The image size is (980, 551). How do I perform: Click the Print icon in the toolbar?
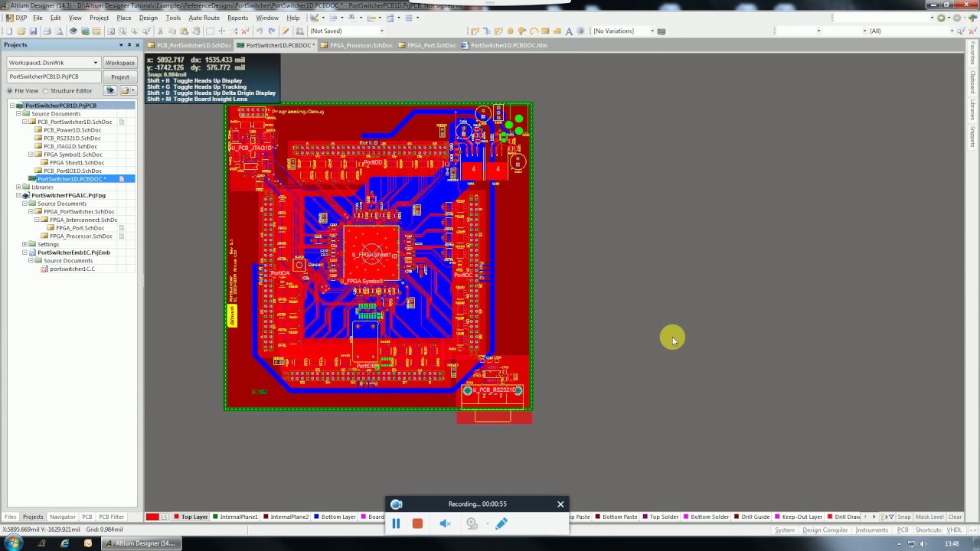(x=47, y=31)
